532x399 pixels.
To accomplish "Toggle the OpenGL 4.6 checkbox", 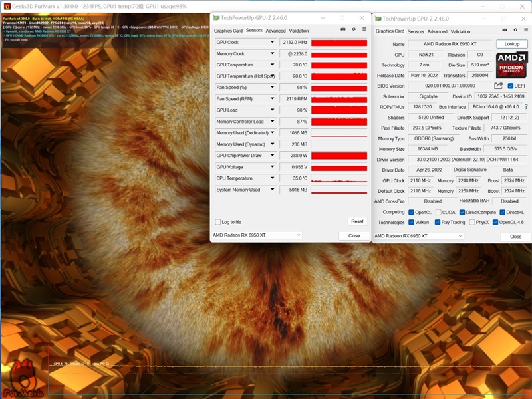I will (x=495, y=222).
